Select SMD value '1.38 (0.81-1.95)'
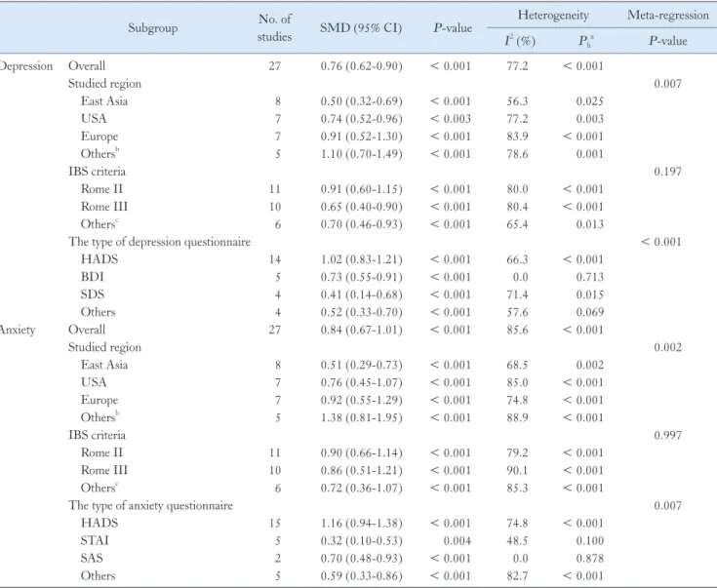Viewport: 717px width, 588px height. pos(361,418)
